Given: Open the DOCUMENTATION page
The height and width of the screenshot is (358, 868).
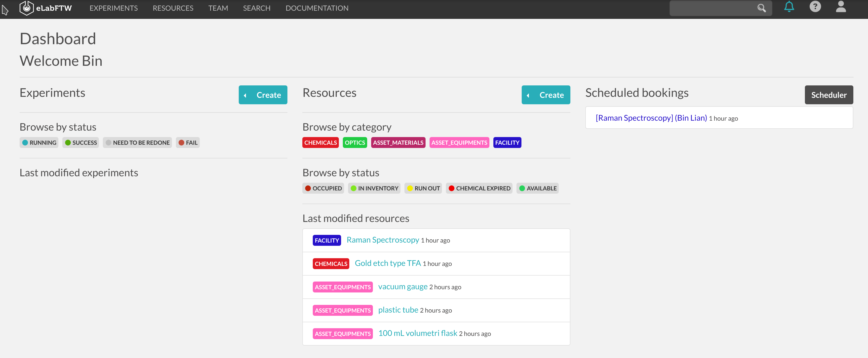Looking at the screenshot, I should pyautogui.click(x=316, y=8).
